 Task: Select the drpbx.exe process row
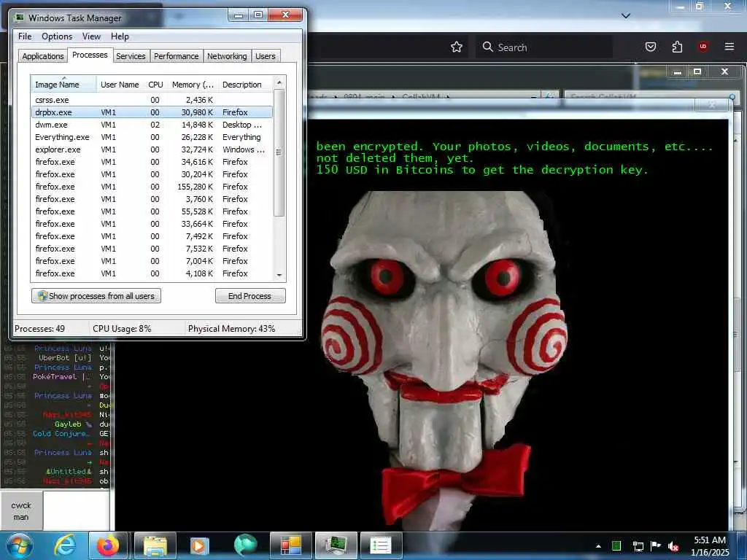click(152, 112)
